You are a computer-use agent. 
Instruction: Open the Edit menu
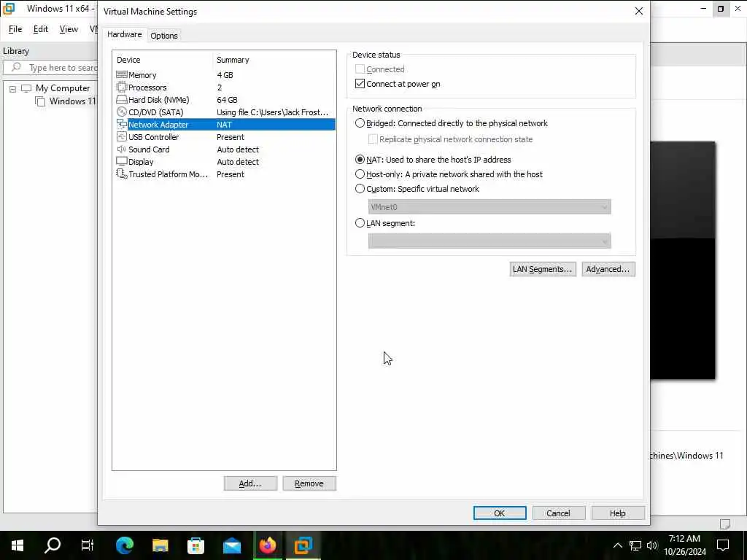click(41, 29)
